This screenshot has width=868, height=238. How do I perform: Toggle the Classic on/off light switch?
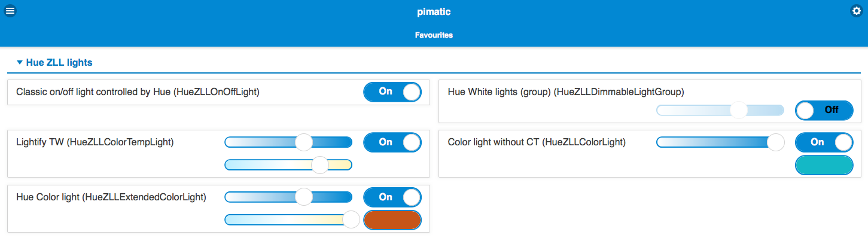(392, 92)
